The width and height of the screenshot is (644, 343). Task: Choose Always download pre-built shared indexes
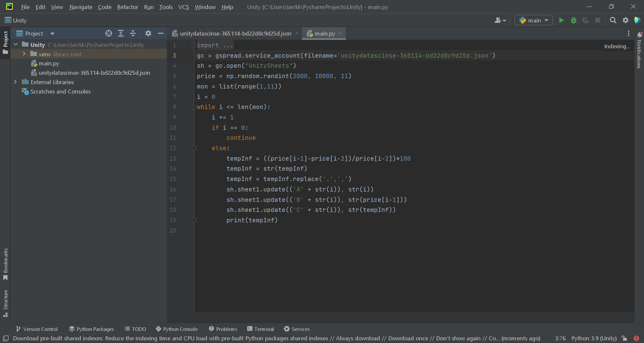point(358,338)
